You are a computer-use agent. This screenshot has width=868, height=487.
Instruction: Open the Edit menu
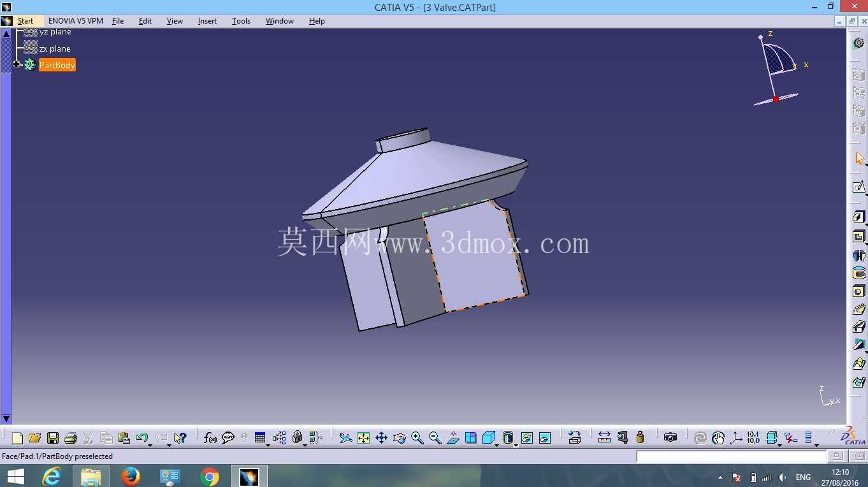(145, 21)
